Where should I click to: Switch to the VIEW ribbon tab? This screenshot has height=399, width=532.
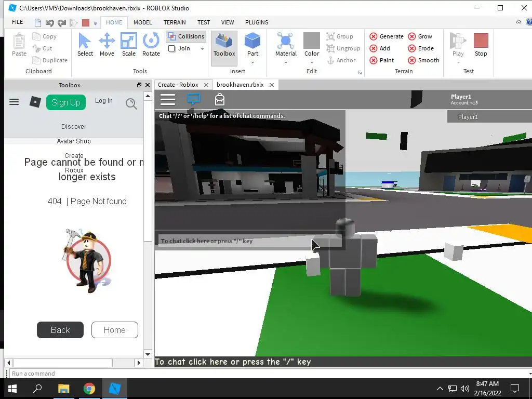[x=228, y=22]
